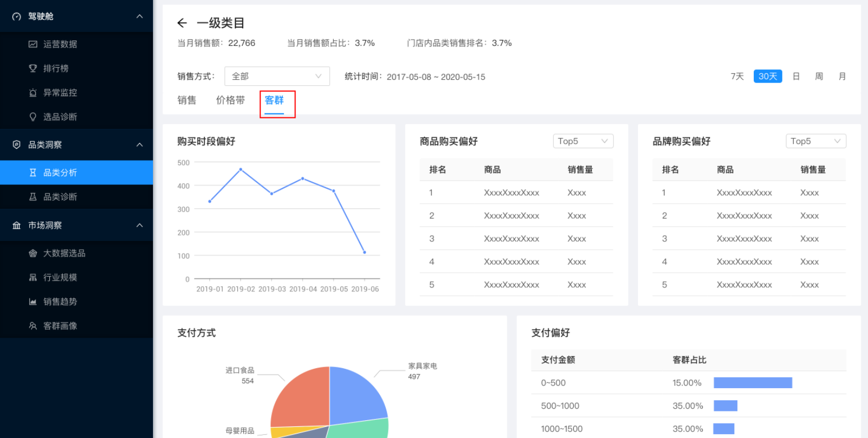The width and height of the screenshot is (868, 438).
Task: Click the 0~500 客群占比 bar
Action: [x=753, y=383]
